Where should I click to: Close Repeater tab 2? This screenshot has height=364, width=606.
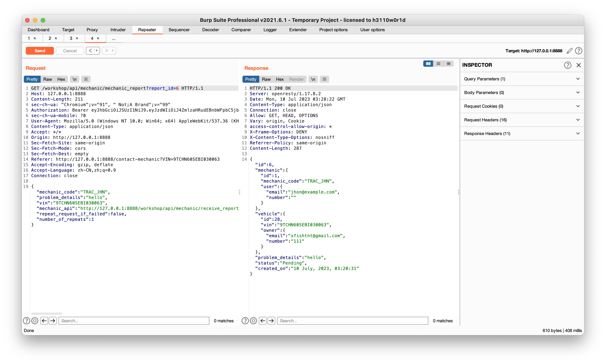click(56, 38)
